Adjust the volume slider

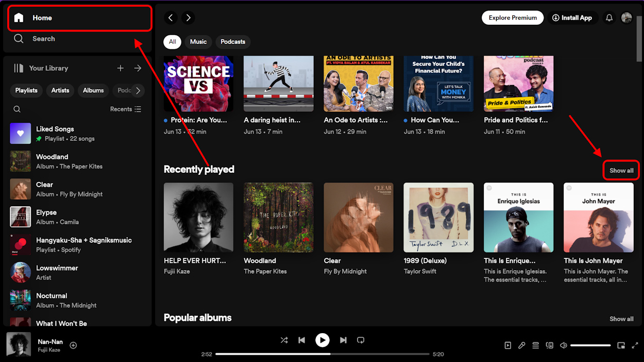pyautogui.click(x=590, y=345)
